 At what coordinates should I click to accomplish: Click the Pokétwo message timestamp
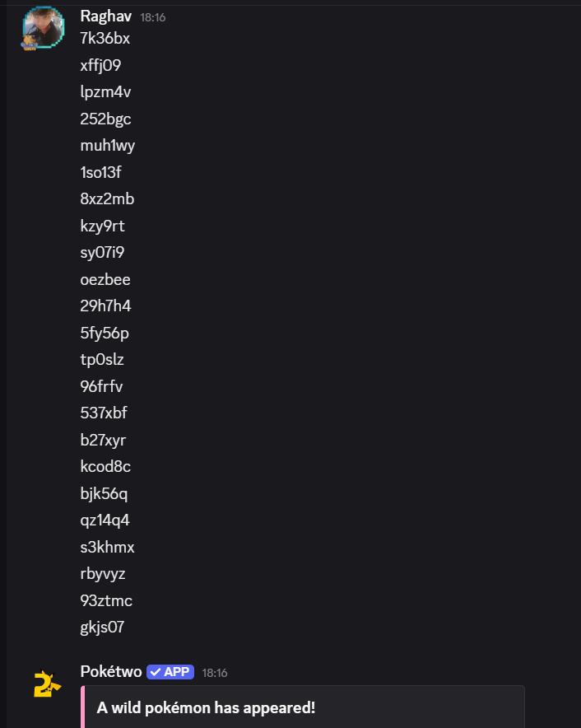coord(215,673)
